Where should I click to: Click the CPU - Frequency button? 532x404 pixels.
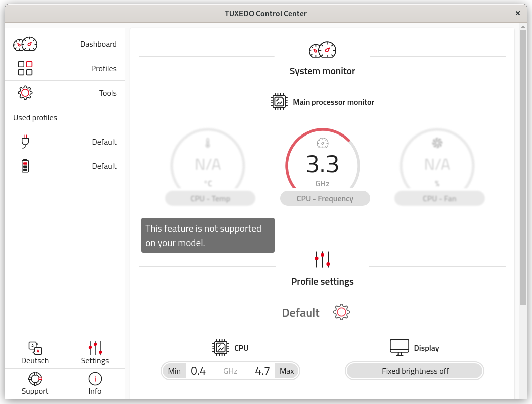[x=325, y=198]
